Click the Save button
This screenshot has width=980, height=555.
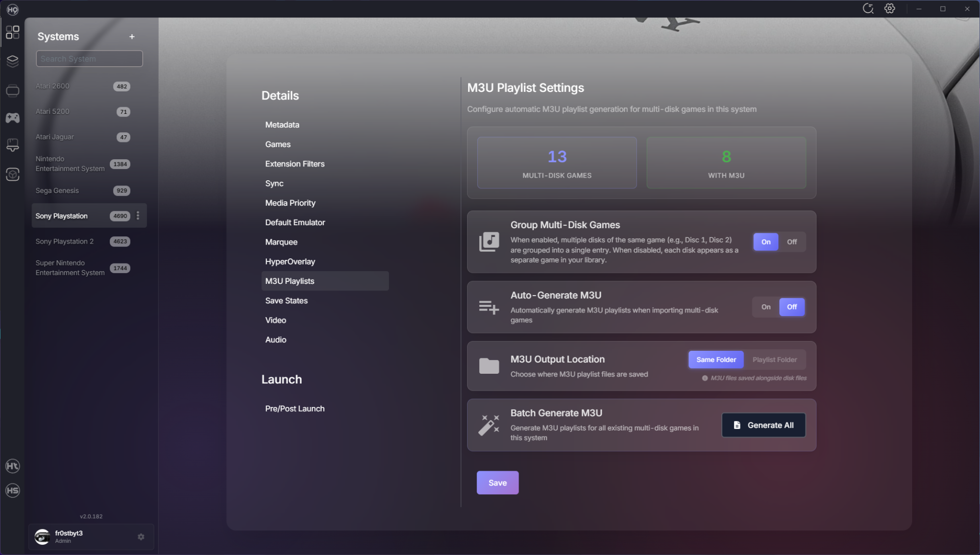(497, 482)
